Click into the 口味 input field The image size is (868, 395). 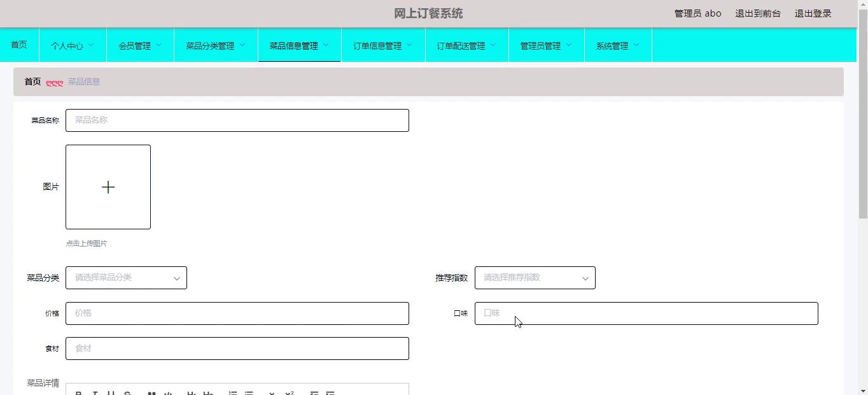click(646, 313)
